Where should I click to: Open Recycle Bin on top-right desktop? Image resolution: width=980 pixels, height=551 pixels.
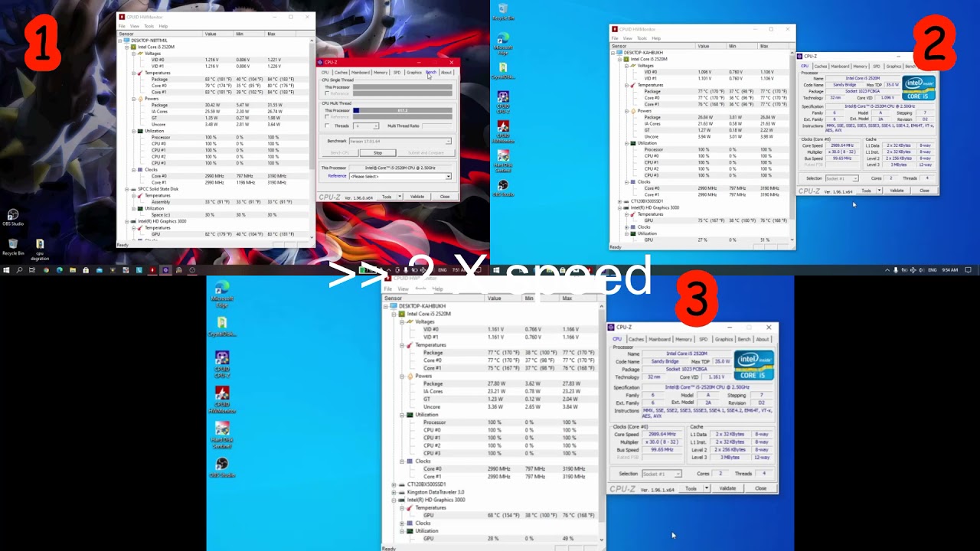point(503,11)
